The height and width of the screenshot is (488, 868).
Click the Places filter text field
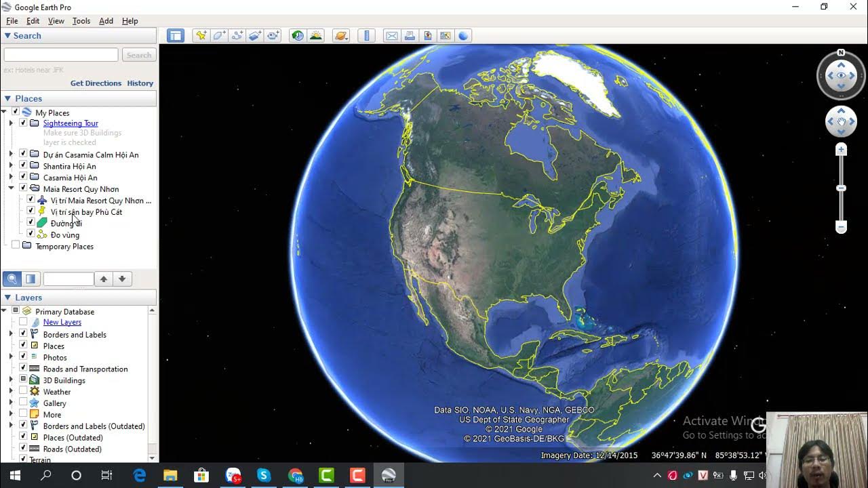[x=68, y=279]
